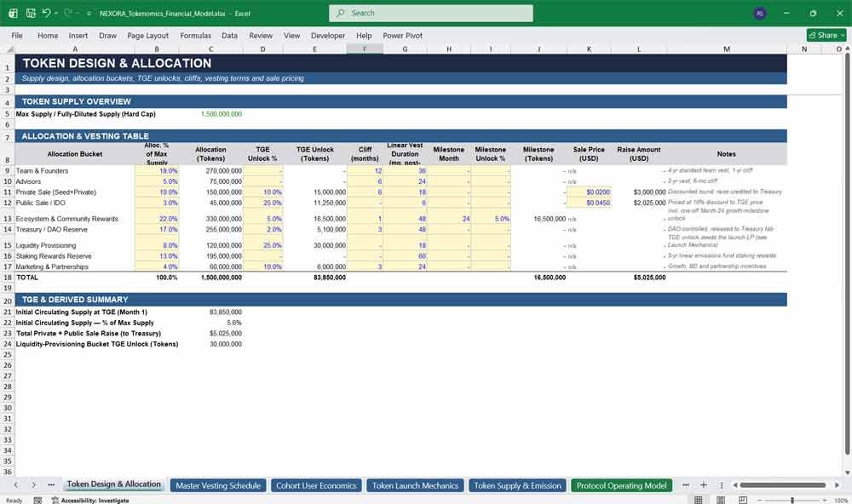Image resolution: width=852 pixels, height=504 pixels.
Task: Click the Ecosystem Milestone Month value 24
Action: (x=466, y=219)
